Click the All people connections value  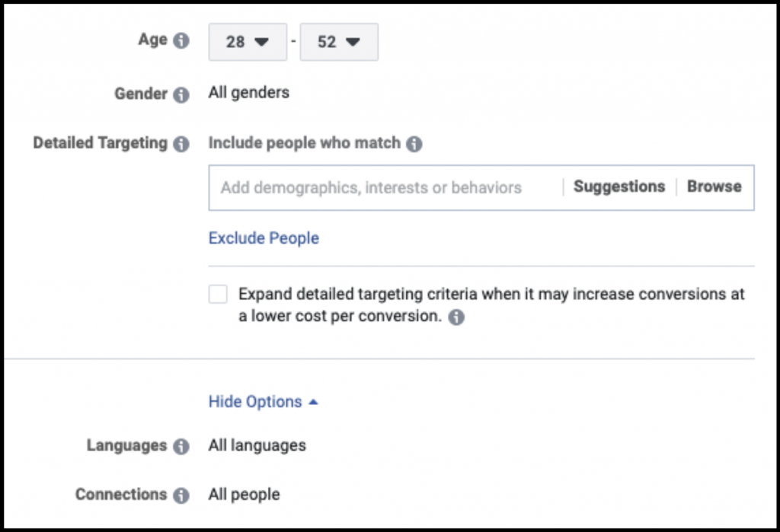point(245,495)
